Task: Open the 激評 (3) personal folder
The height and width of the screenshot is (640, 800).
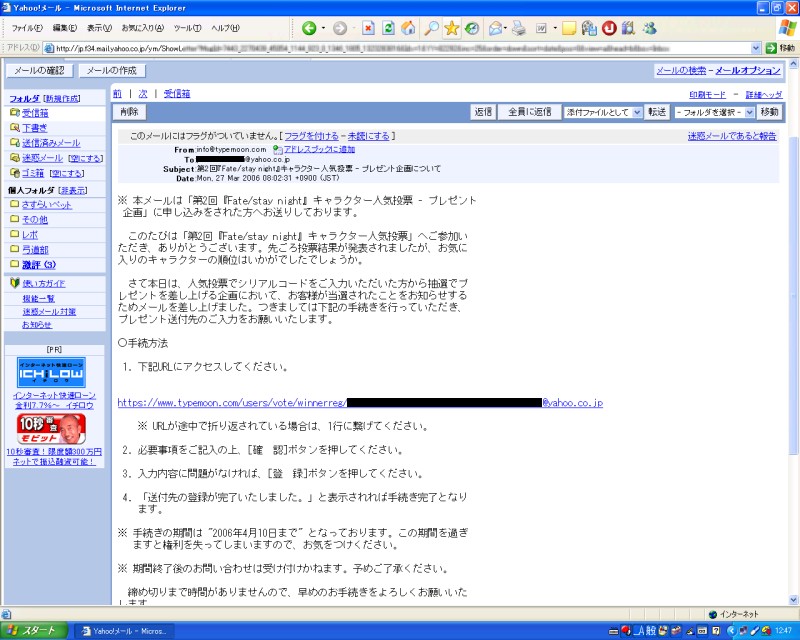Action: pyautogui.click(x=39, y=264)
